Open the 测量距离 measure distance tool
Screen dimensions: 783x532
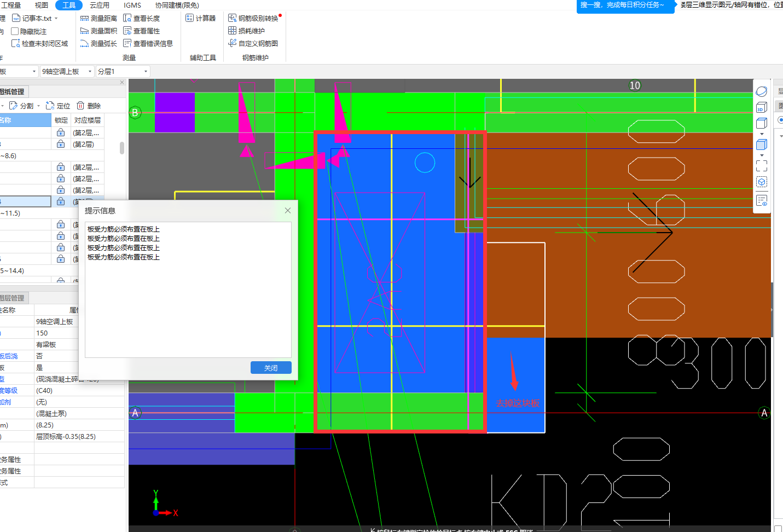(98, 18)
